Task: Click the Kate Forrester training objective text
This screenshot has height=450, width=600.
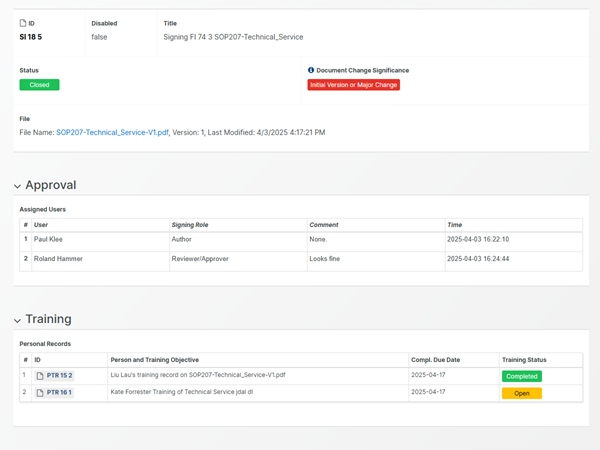Action: pyautogui.click(x=182, y=393)
